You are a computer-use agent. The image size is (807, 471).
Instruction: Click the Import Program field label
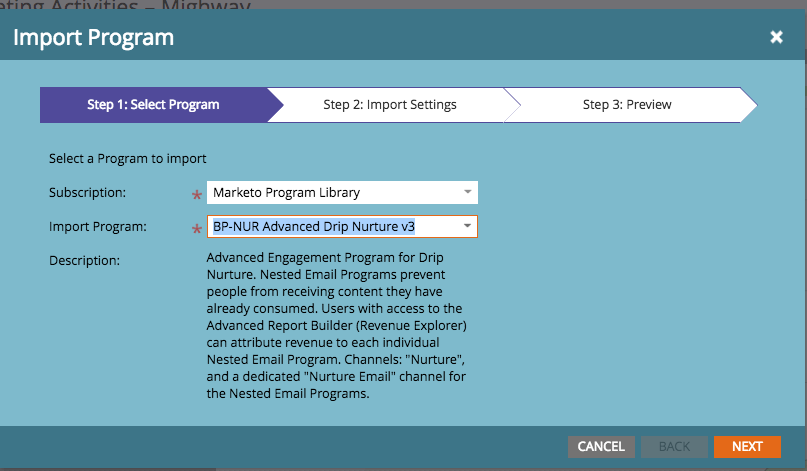[x=98, y=227]
